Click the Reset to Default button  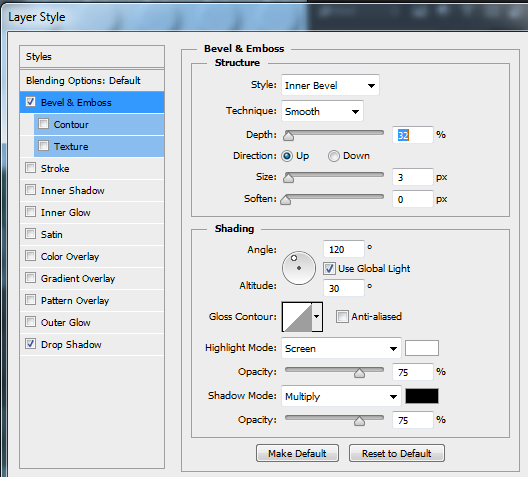tap(397, 453)
